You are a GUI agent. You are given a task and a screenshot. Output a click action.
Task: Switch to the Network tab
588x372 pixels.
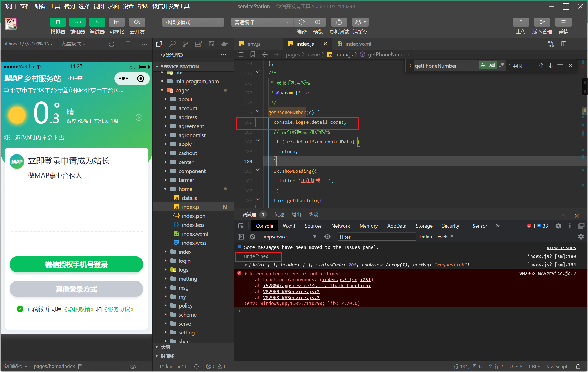tap(340, 226)
